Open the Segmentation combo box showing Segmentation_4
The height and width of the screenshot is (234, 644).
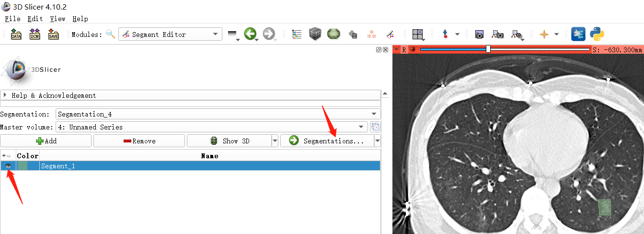coord(218,114)
